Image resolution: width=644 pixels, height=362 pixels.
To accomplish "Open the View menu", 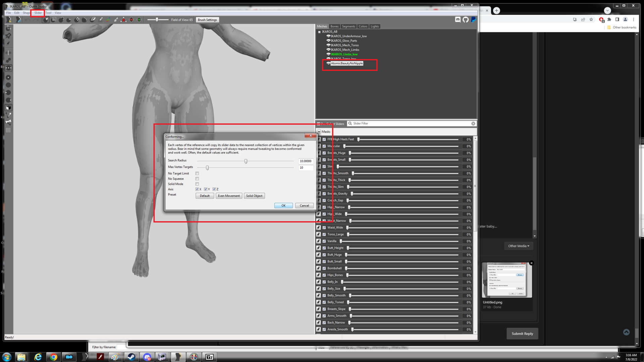I will [x=58, y=13].
